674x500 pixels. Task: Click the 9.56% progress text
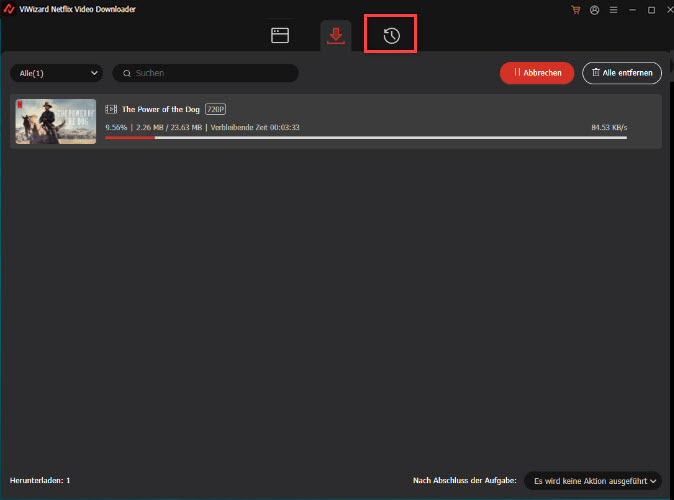click(116, 127)
